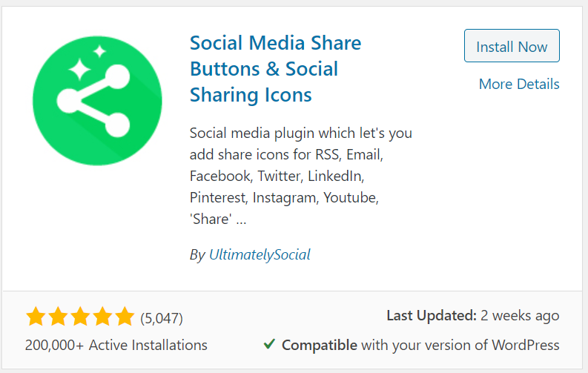
Task: Click the plugin description paragraph
Action: (301, 176)
